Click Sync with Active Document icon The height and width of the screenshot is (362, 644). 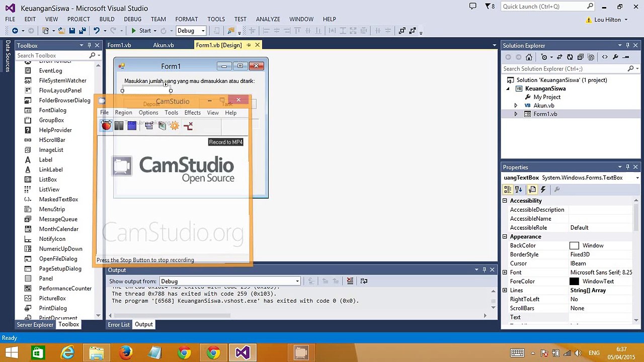point(559,57)
